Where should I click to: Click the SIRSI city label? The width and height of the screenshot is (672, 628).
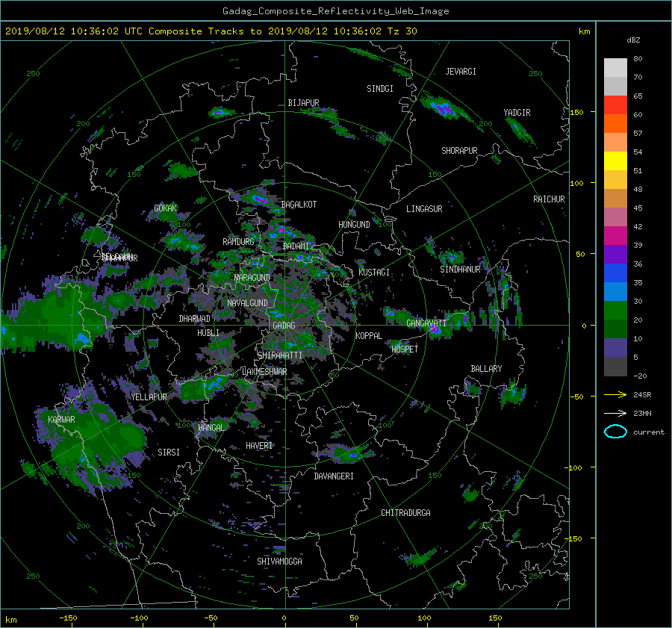coord(169,453)
